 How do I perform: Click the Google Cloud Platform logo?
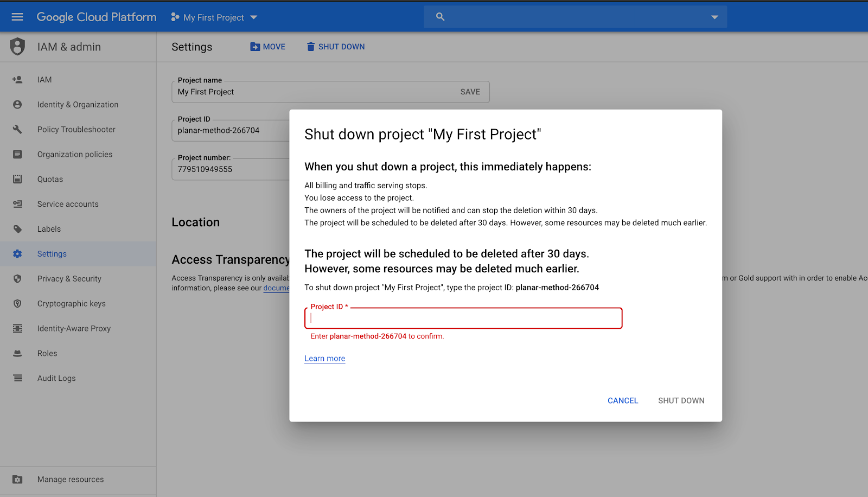coord(97,17)
